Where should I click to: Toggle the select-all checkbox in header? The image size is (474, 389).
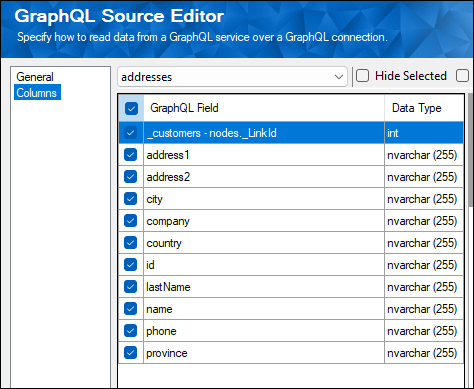pos(131,108)
